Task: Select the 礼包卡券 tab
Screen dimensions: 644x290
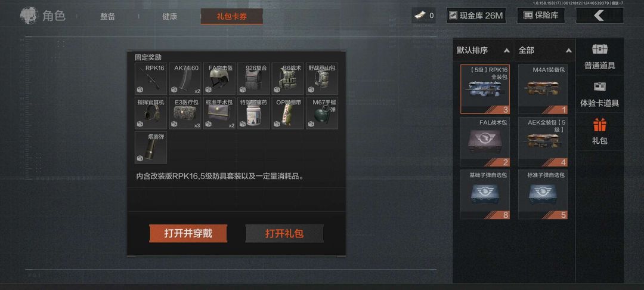Action: coord(231,17)
